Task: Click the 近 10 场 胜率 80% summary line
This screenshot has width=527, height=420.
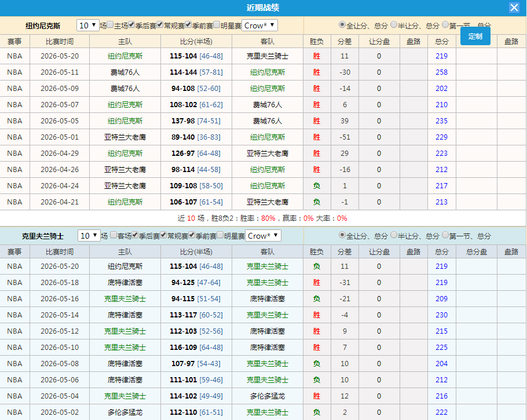Action: [262, 218]
